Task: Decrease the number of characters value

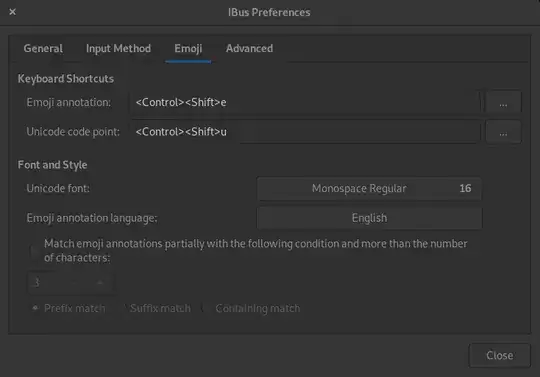Action: pos(74,283)
